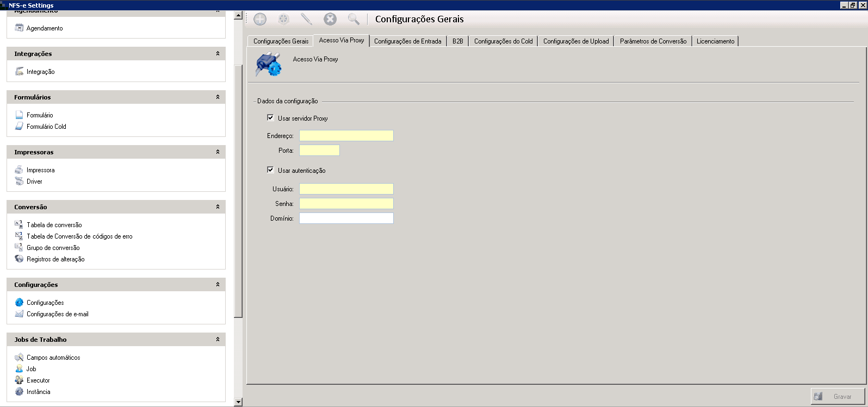Click the pencil edit toolbar icon

tap(306, 20)
